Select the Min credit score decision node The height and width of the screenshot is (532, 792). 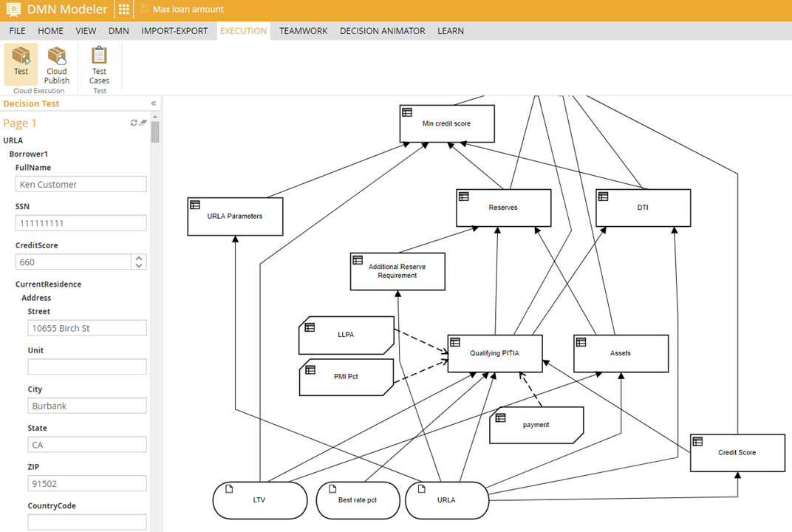446,123
